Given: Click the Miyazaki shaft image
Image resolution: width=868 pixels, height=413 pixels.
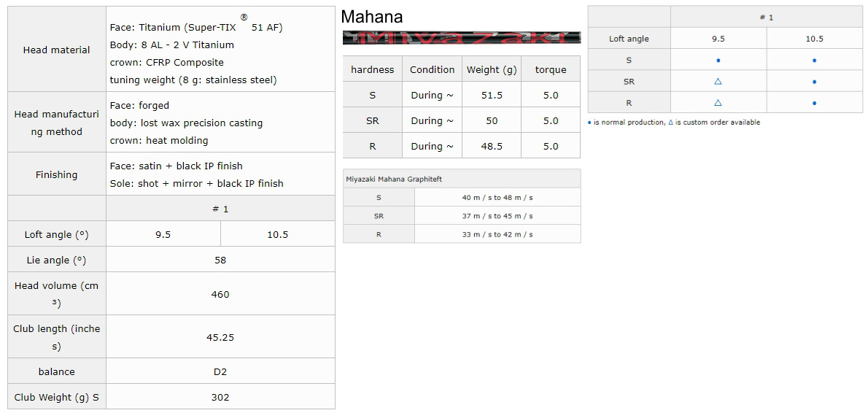Looking at the screenshot, I should 462,38.
